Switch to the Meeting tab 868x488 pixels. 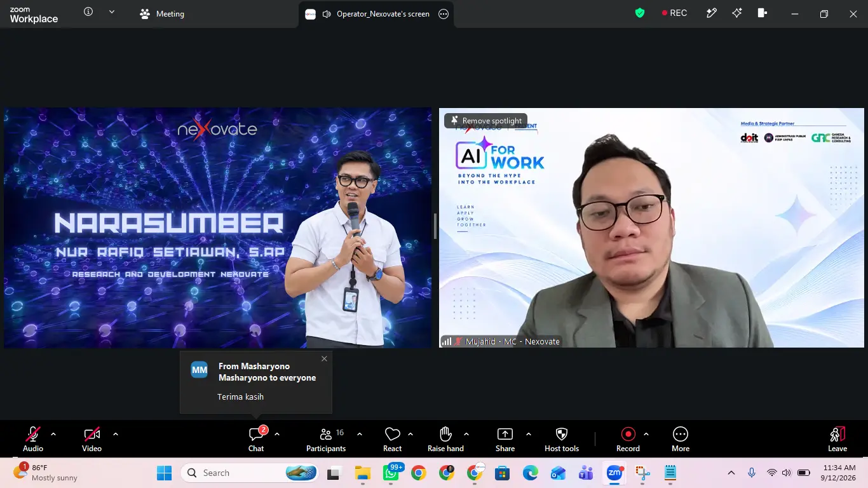pyautogui.click(x=163, y=14)
